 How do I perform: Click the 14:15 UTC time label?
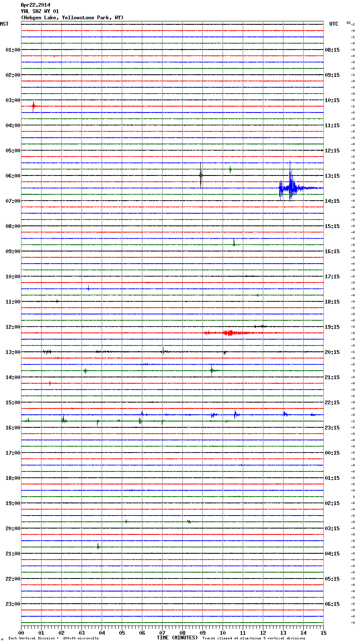pyautogui.click(x=332, y=201)
